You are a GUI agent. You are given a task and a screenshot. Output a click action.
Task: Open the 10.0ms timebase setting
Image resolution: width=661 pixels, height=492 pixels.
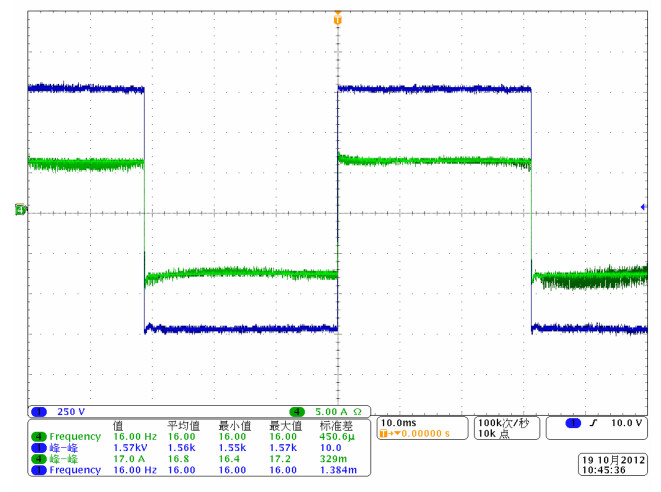pos(397,423)
